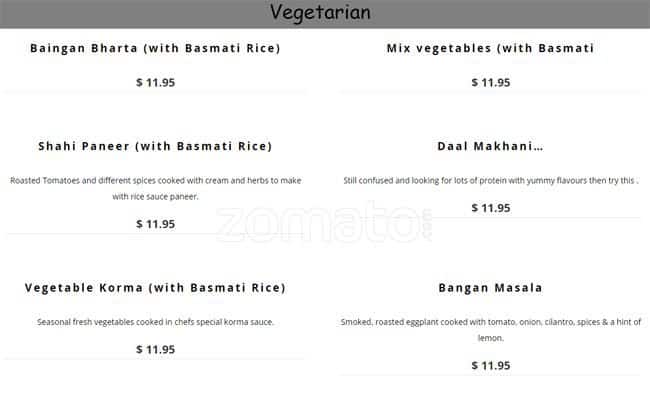Click the smoked roasted eggplant description text

click(490, 322)
